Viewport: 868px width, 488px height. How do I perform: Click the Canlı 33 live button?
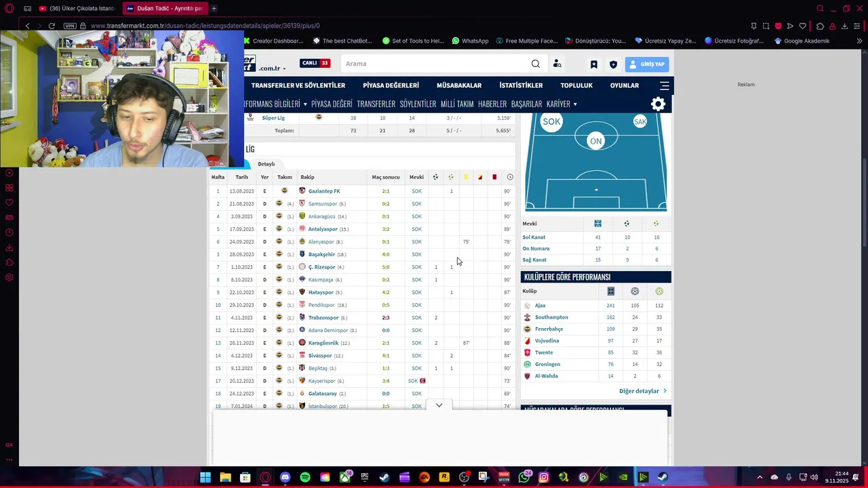(x=315, y=63)
